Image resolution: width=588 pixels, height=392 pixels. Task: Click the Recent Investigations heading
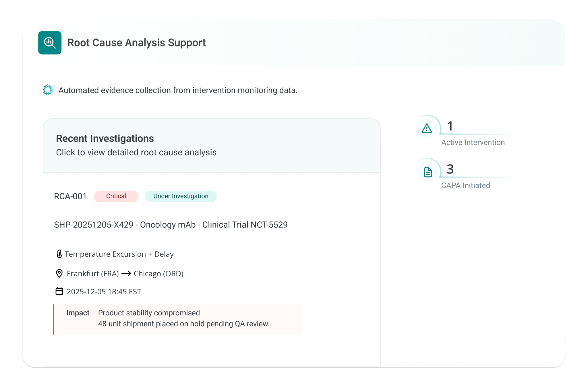(x=105, y=138)
